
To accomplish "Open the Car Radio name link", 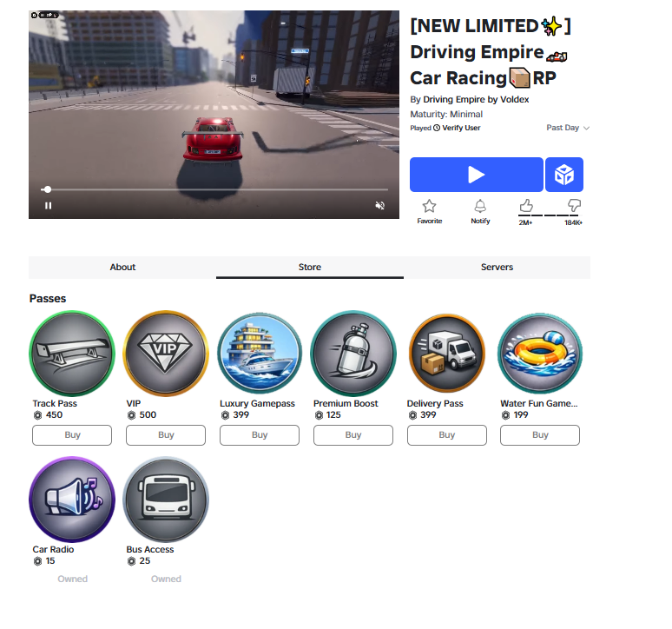I will 53,549.
